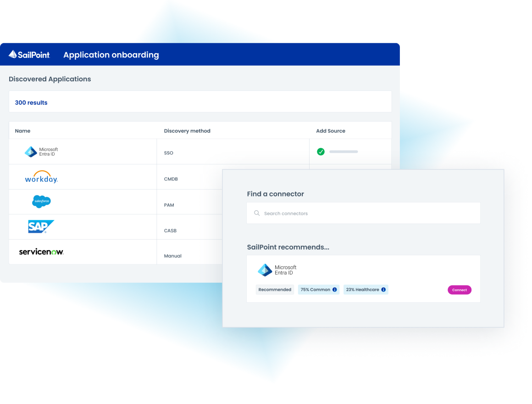
Task: Click the Connect button for Entra ID
Action: click(x=459, y=290)
